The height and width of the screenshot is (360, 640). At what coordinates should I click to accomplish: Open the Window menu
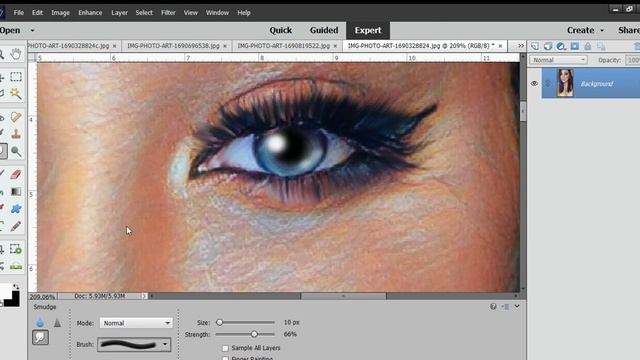pos(217,13)
